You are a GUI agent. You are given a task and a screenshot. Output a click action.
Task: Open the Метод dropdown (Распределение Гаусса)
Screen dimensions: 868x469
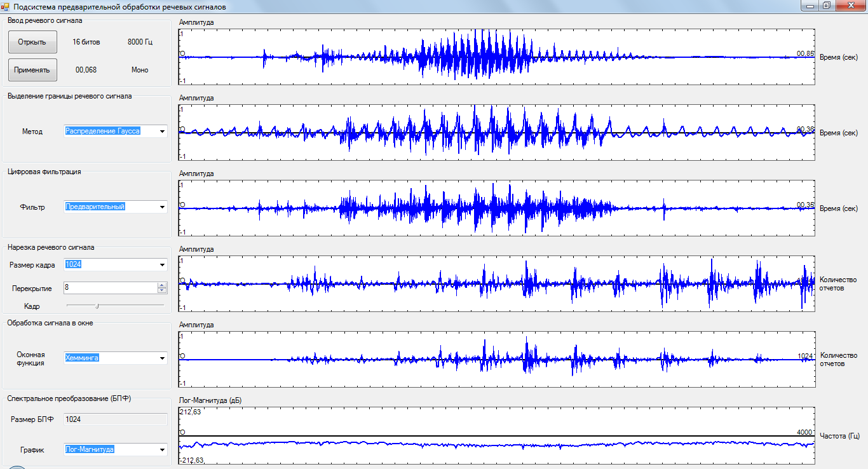pos(116,132)
